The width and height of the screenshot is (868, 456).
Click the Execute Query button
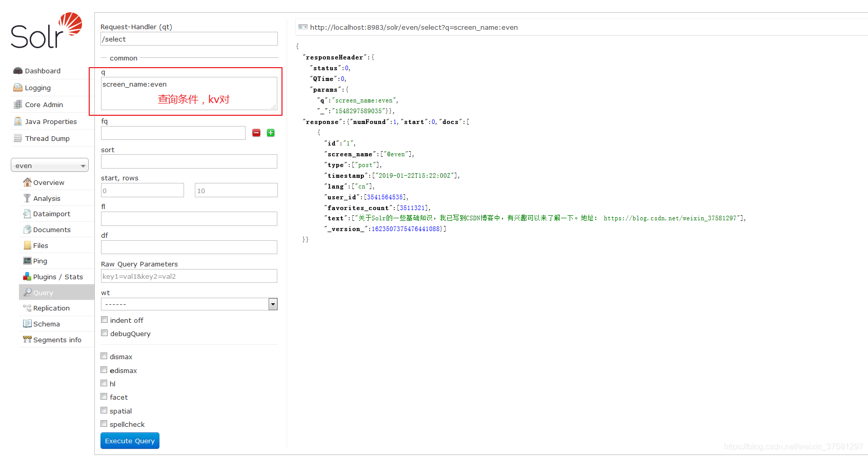130,441
